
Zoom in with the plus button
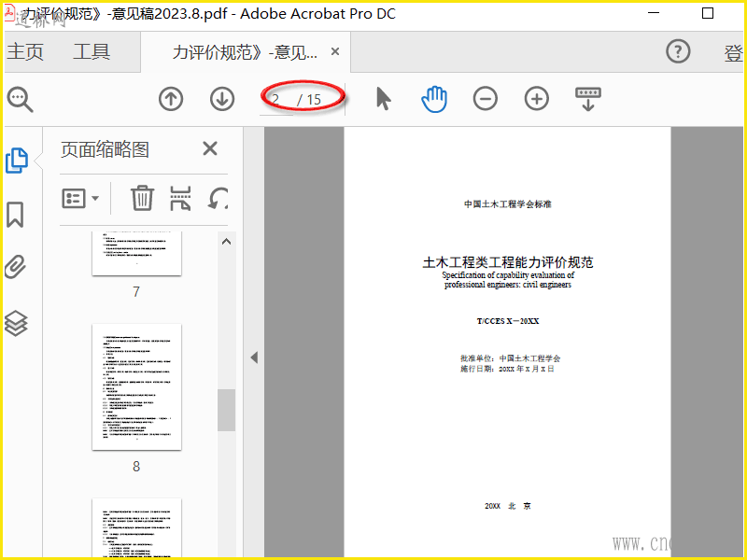pos(537,99)
